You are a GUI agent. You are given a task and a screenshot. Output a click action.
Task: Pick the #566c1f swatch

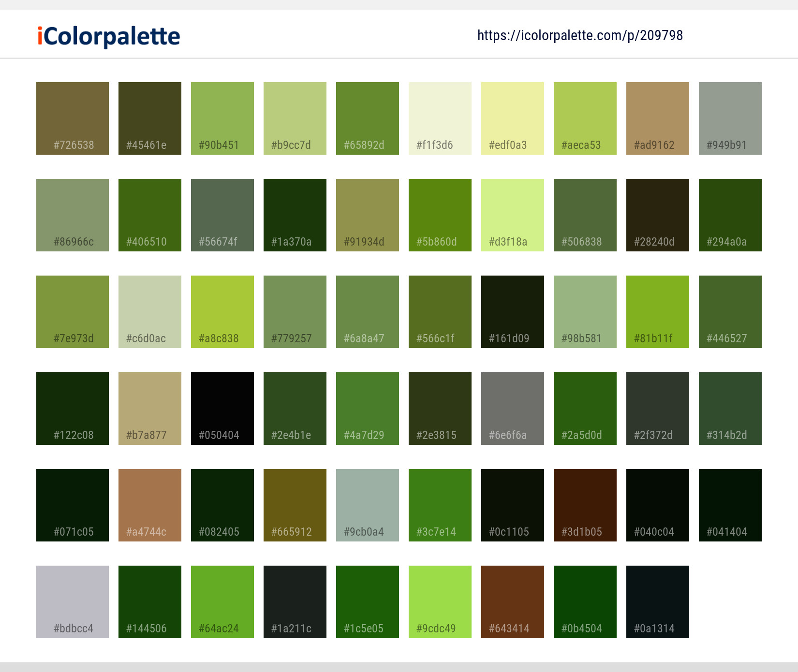[440, 312]
